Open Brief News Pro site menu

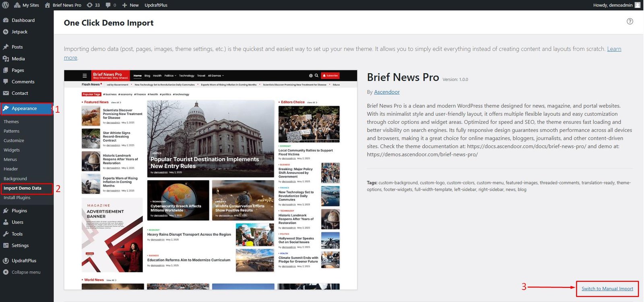pyautogui.click(x=63, y=5)
